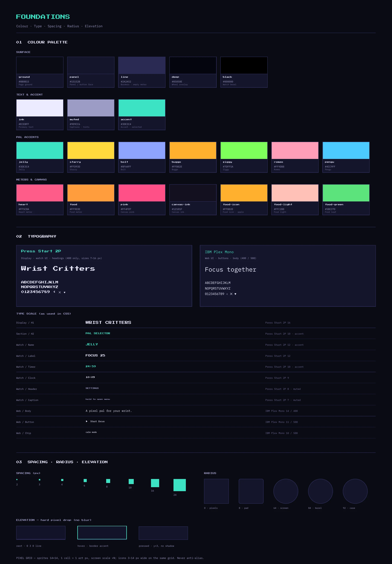Click the IBM Plex Mono font card title
Viewport: 392px width, 564px height.
pos(219,252)
